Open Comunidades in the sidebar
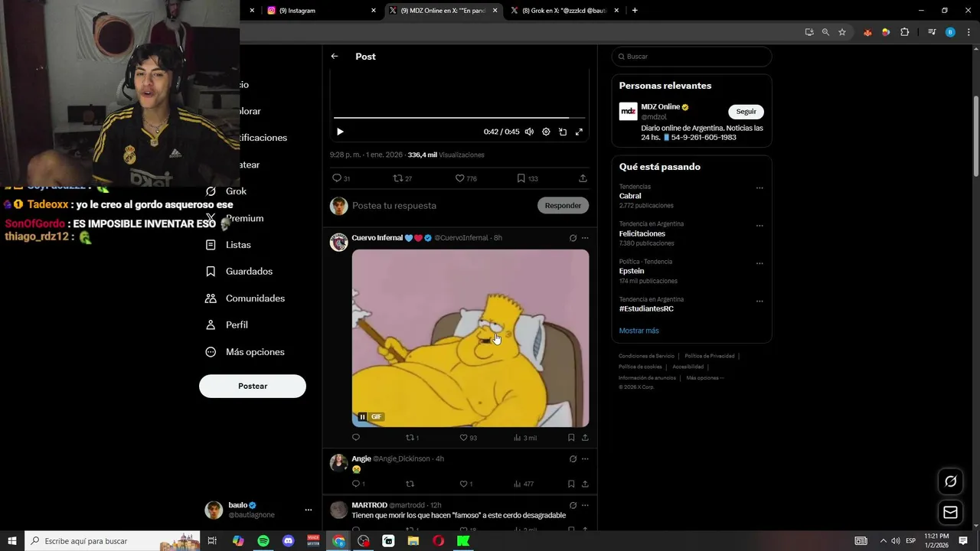This screenshot has height=551, width=980. click(x=255, y=298)
